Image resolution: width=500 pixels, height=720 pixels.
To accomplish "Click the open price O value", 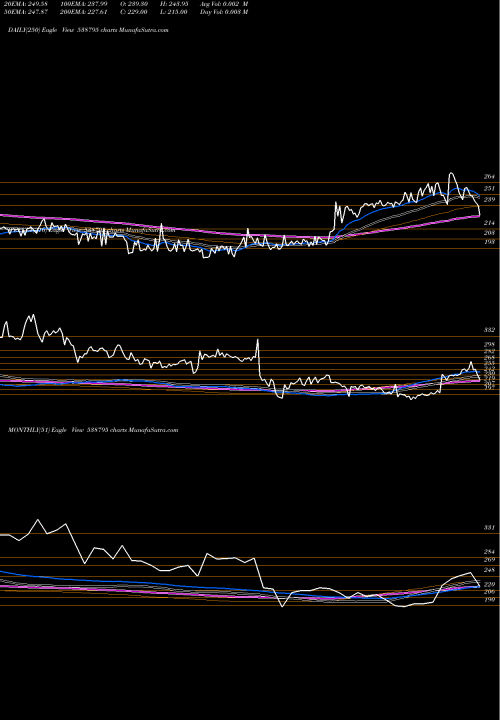I will pyautogui.click(x=134, y=4).
